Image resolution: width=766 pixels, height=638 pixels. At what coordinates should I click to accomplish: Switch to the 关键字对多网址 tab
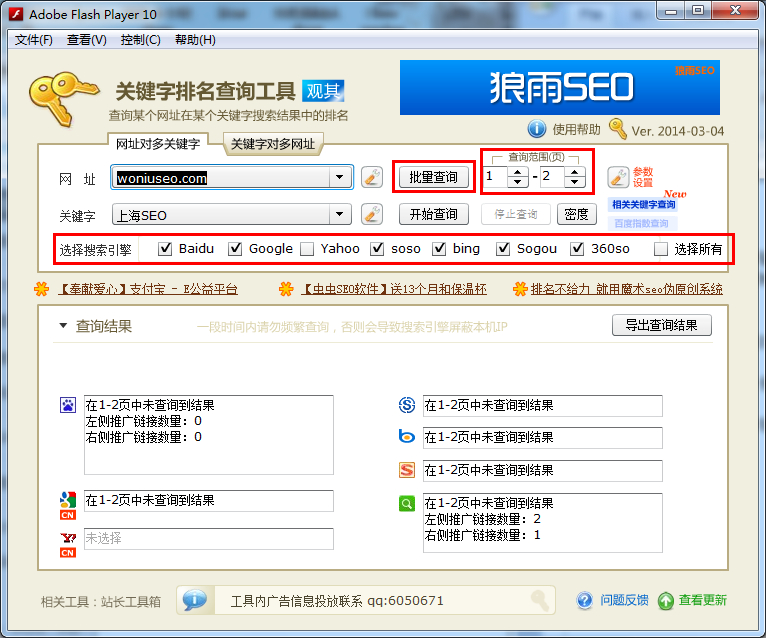tap(272, 144)
